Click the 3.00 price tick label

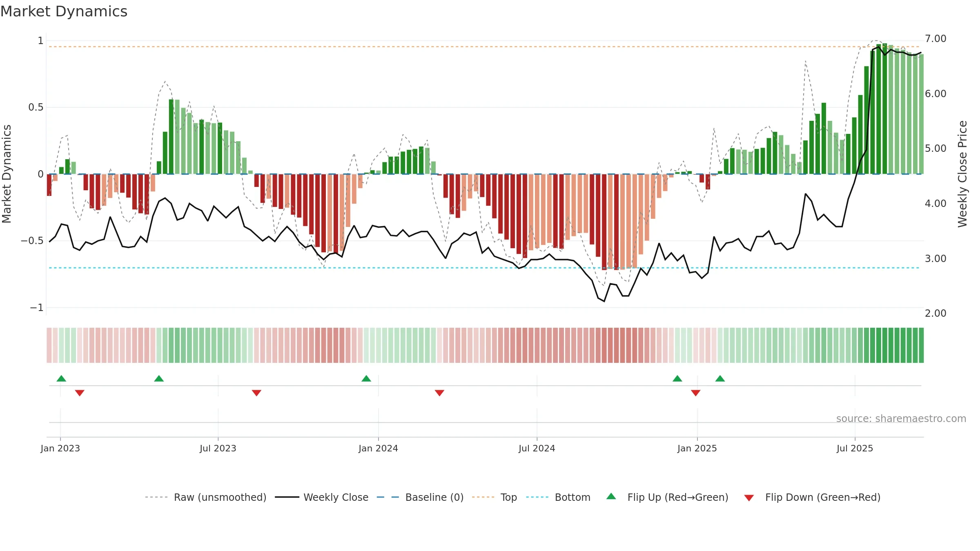(935, 258)
